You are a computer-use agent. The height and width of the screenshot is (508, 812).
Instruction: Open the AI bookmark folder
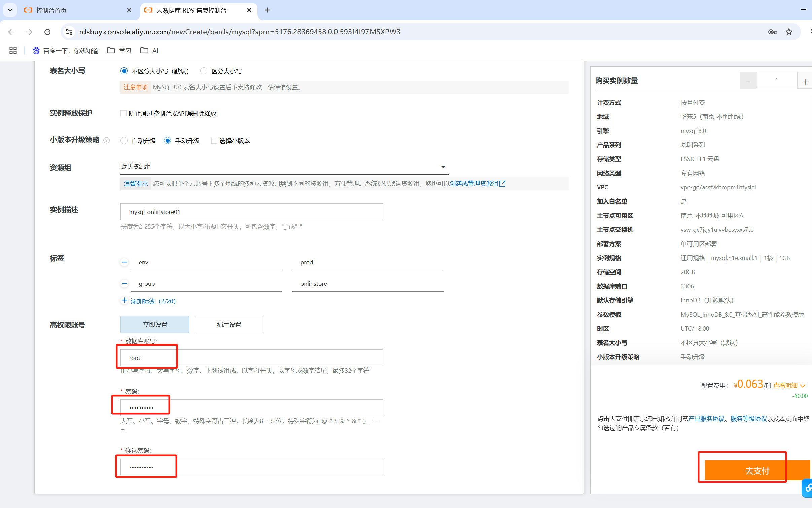click(x=149, y=50)
